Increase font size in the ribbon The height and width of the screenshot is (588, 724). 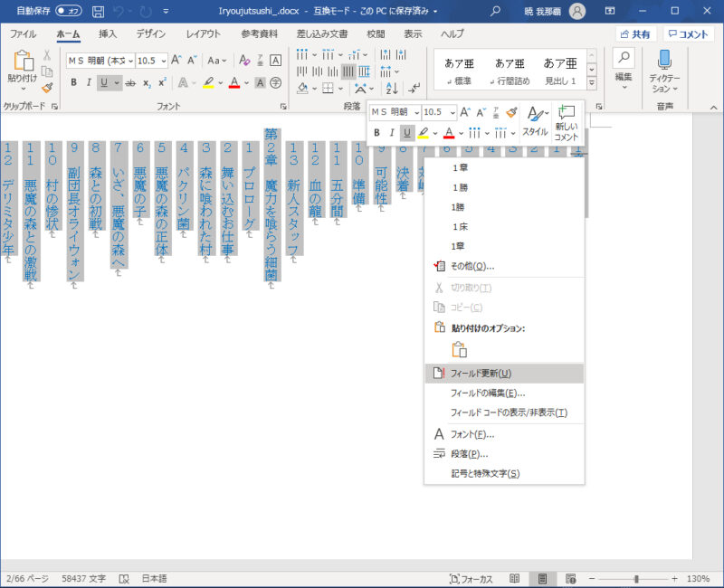click(x=176, y=60)
